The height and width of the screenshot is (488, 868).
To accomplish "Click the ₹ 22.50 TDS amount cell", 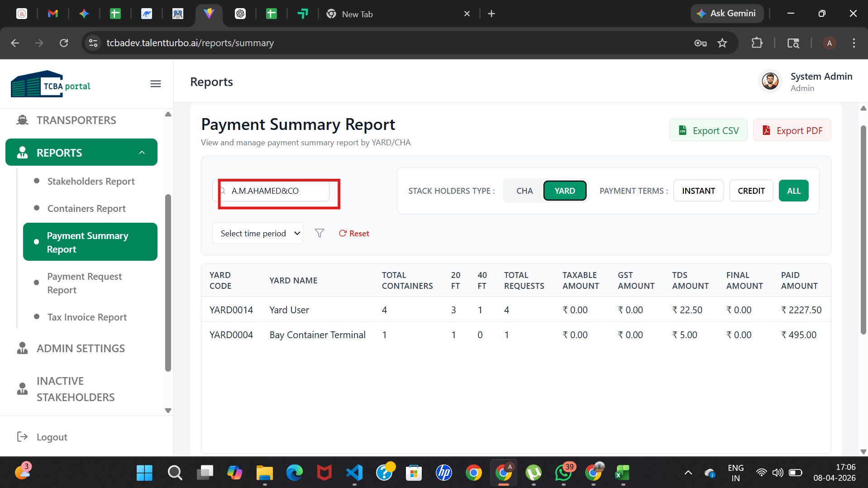I will coord(687,310).
